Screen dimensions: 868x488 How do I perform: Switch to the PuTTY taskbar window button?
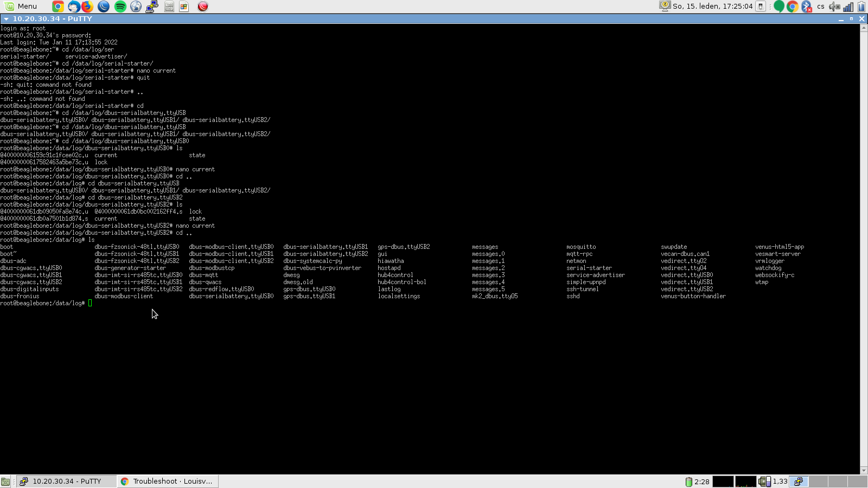pyautogui.click(x=66, y=481)
